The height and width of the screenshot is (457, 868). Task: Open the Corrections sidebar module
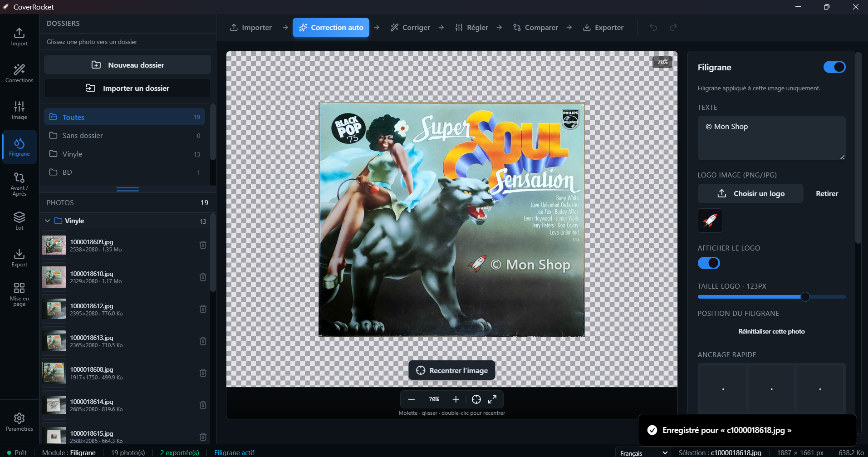(19, 74)
